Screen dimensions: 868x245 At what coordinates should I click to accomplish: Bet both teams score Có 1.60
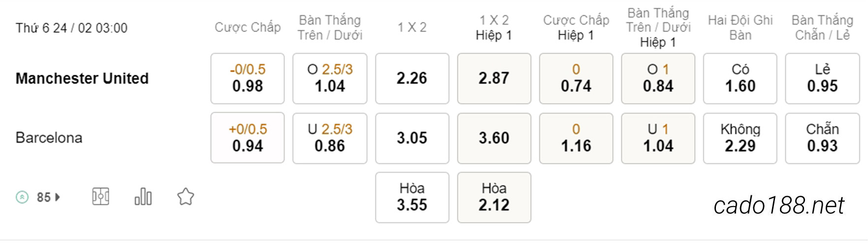click(740, 79)
